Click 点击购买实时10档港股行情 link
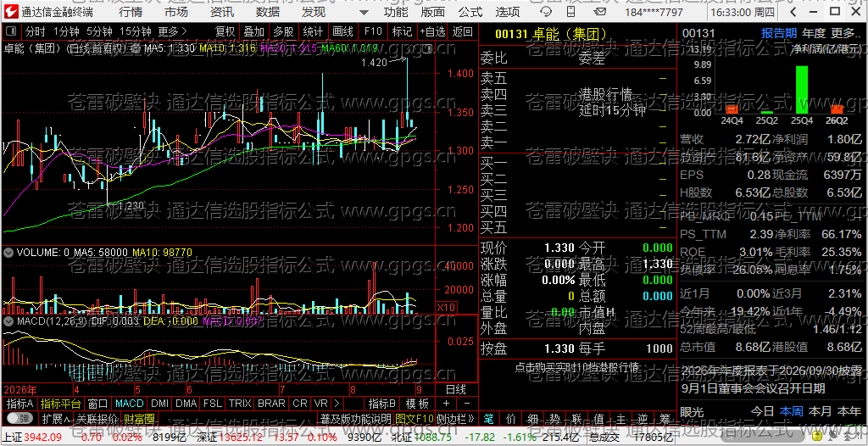This screenshot has height=446, width=868. [576, 367]
